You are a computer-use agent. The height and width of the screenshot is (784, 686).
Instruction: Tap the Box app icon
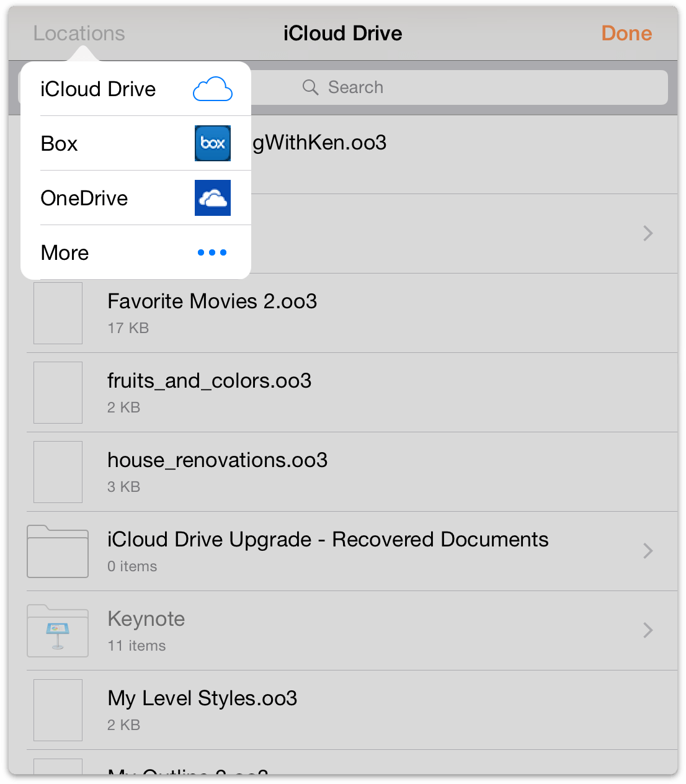tap(213, 143)
